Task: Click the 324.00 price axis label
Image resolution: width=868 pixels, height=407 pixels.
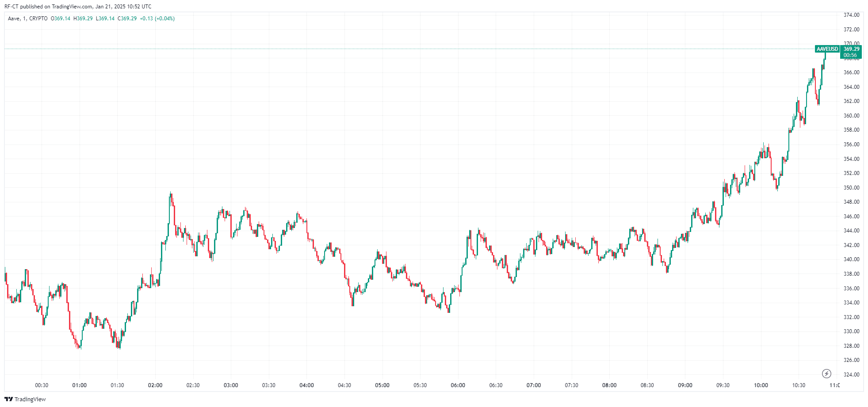Action: [x=851, y=375]
